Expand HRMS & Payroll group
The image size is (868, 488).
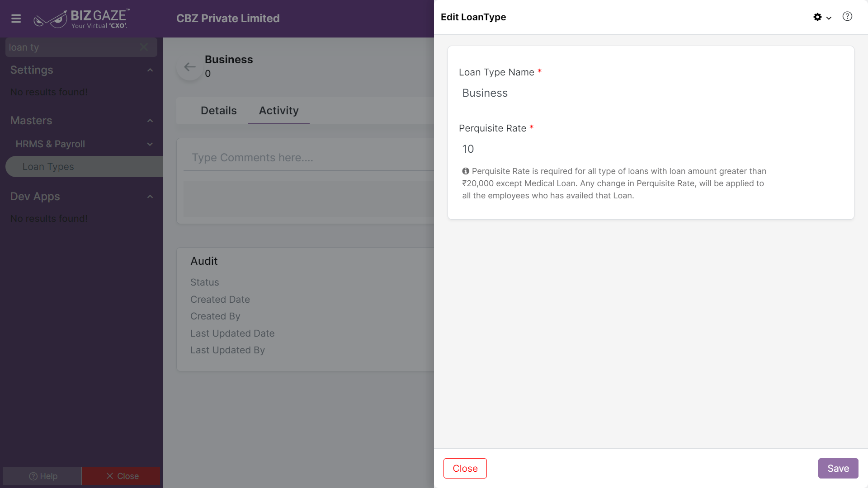click(150, 144)
